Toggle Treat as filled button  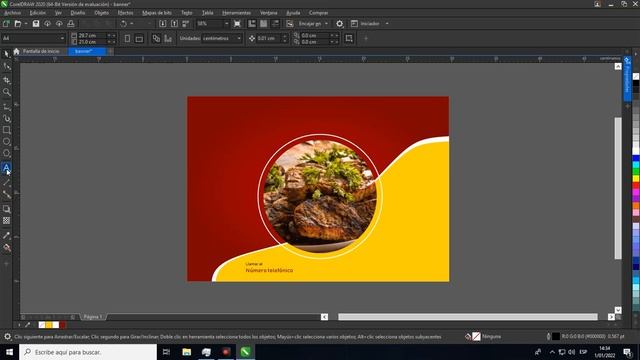pos(349,38)
